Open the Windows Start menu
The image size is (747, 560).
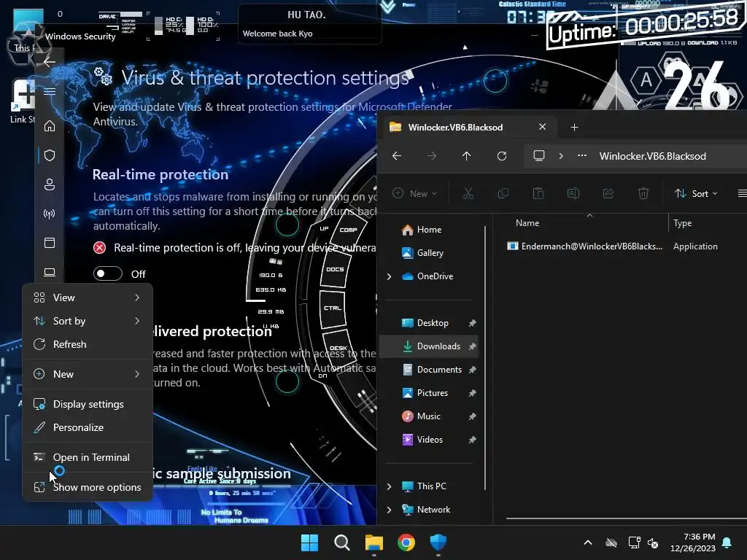click(309, 542)
